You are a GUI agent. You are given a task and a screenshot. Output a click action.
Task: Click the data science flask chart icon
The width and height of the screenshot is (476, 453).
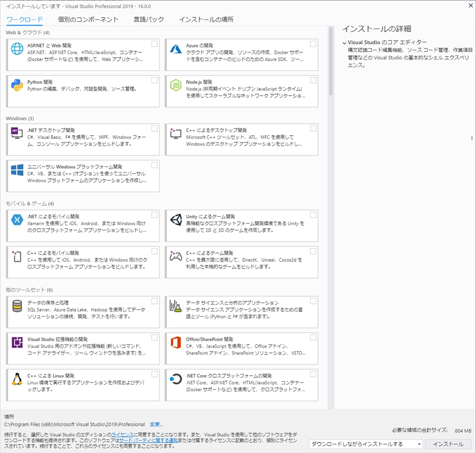click(x=175, y=306)
